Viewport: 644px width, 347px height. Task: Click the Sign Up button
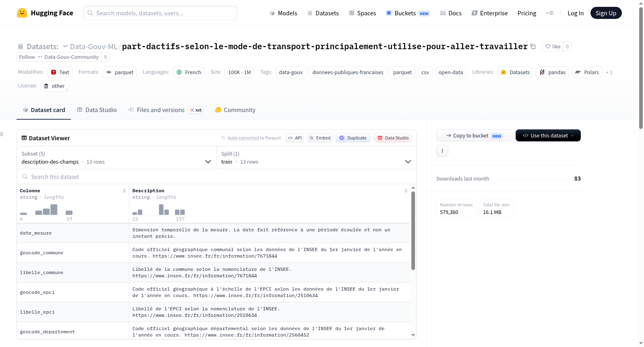(606, 13)
